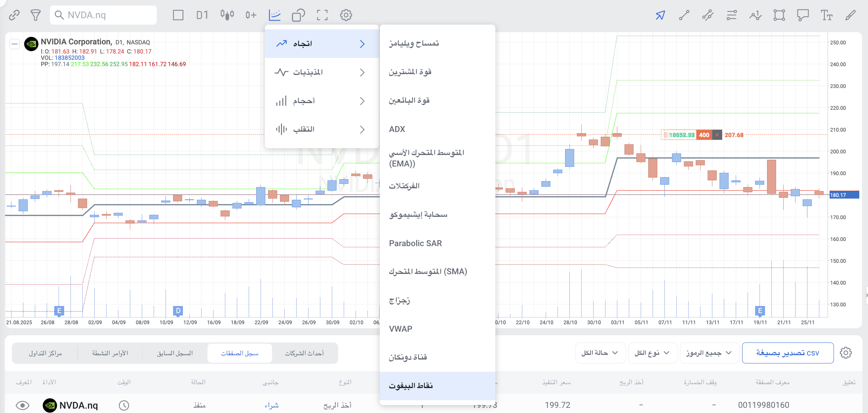Image resolution: width=868 pixels, height=413 pixels.
Task: Select the rectangle shape drawing tool
Action: (x=779, y=15)
